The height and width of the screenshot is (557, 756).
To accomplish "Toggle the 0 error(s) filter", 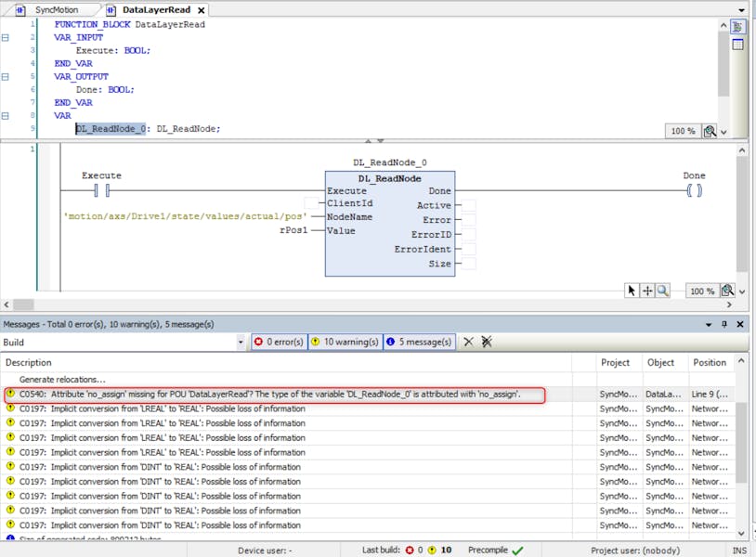I will pos(279,342).
